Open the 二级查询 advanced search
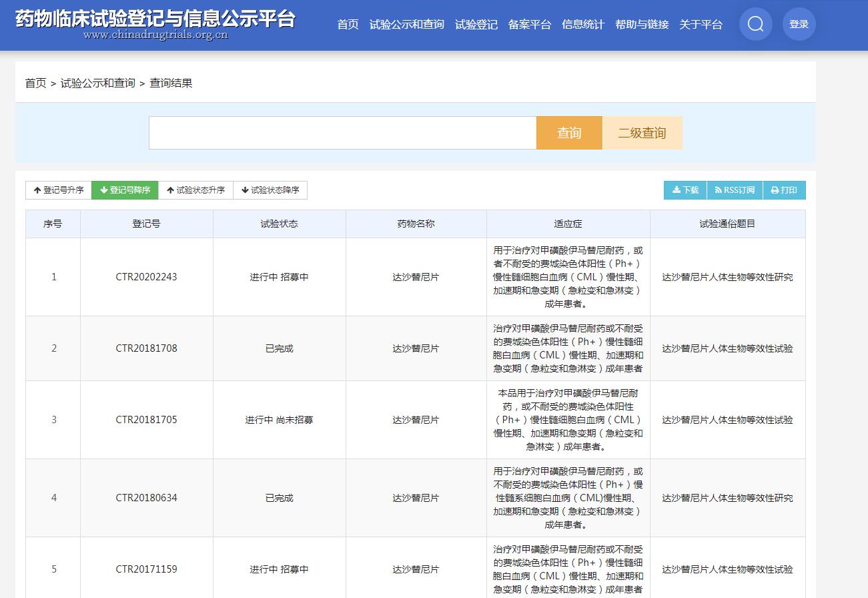Image resolution: width=868 pixels, height=598 pixels. pos(642,133)
